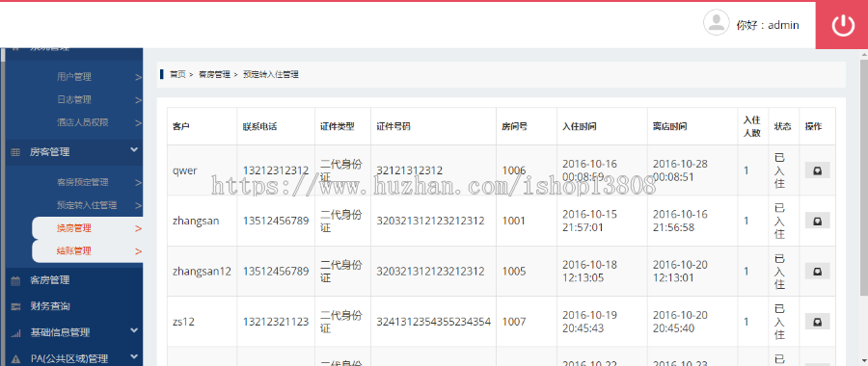Click the 已入住 status in zhangsan12's row

pos(779,271)
